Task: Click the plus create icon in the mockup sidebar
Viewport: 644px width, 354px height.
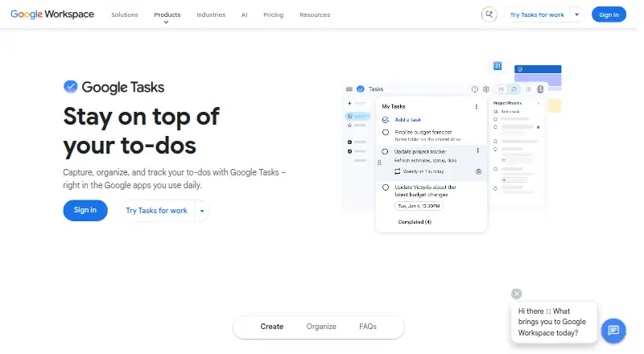Action: coord(349,104)
